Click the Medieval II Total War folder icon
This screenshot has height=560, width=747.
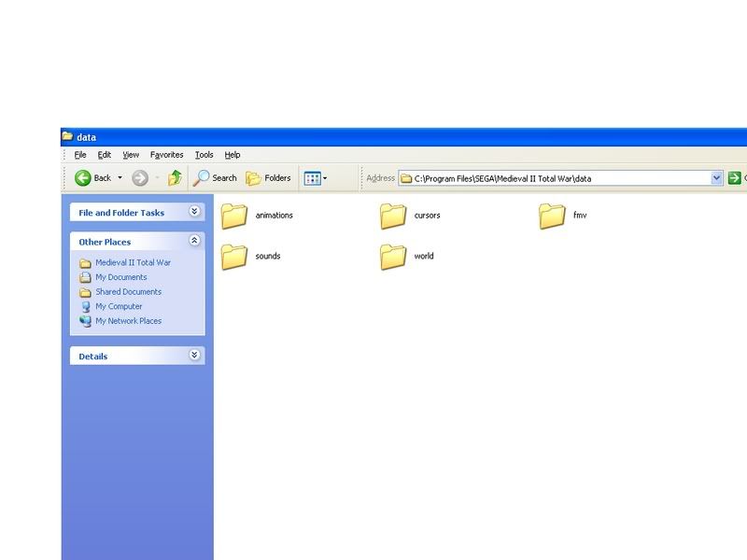point(85,263)
